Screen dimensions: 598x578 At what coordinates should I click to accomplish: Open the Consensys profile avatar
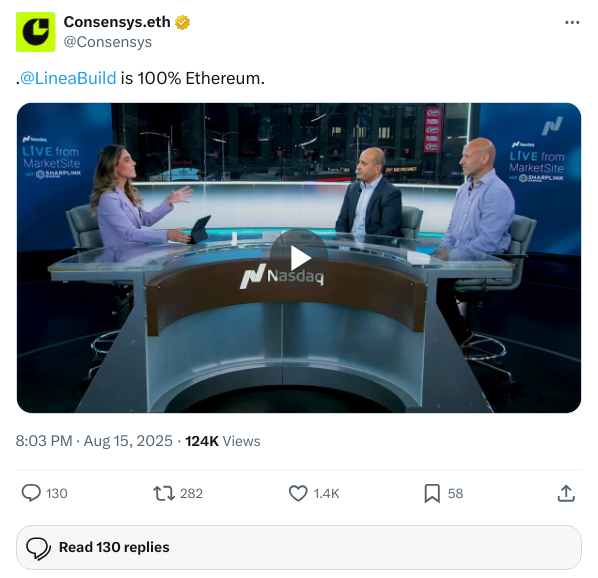coord(35,32)
